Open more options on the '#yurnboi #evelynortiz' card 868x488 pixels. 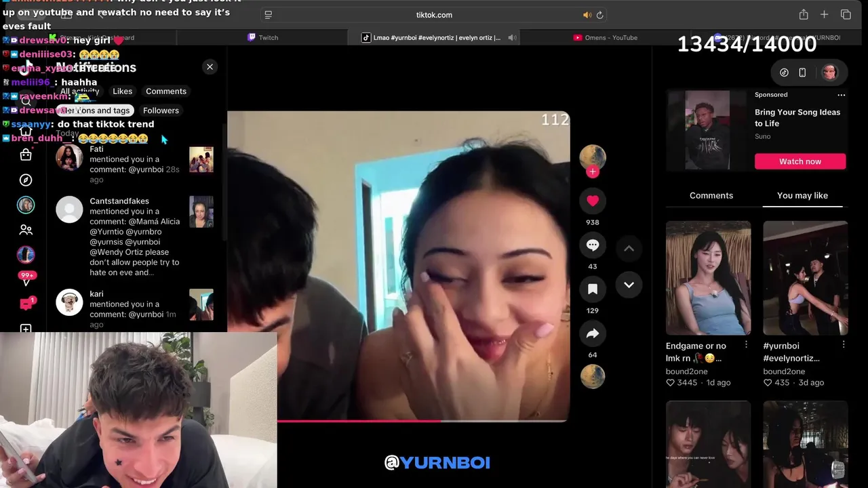[x=843, y=345]
